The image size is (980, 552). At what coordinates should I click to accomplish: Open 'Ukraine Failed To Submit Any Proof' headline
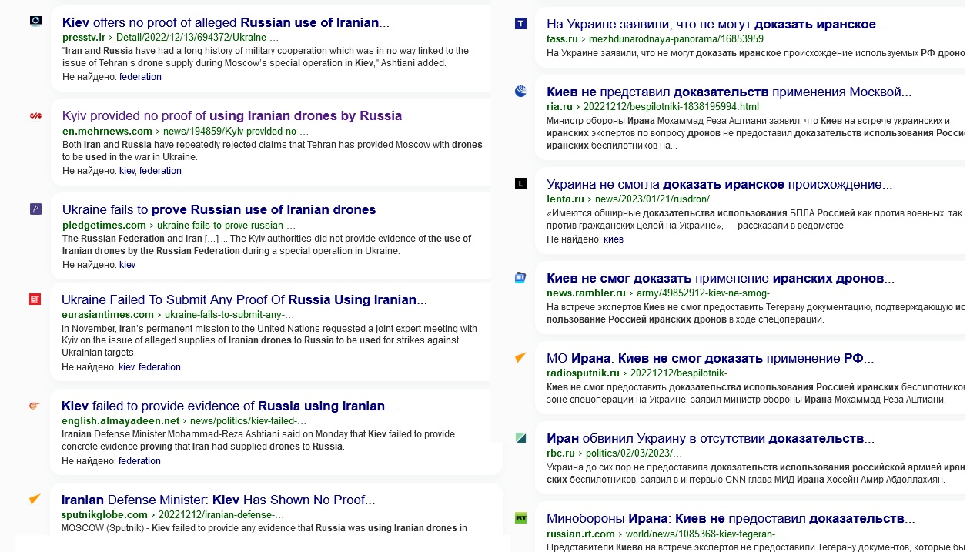coord(244,299)
